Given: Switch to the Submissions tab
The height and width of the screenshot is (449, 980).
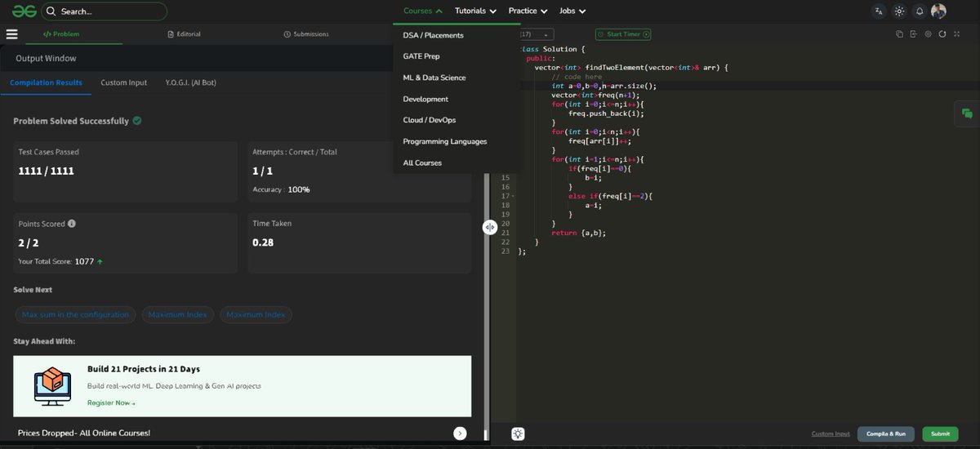Looking at the screenshot, I should (306, 34).
